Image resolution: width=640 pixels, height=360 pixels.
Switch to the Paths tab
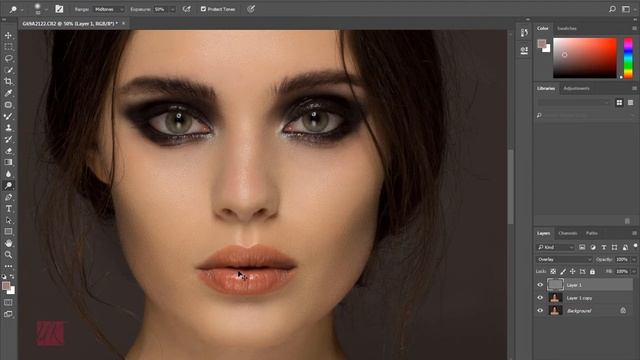tap(592, 233)
